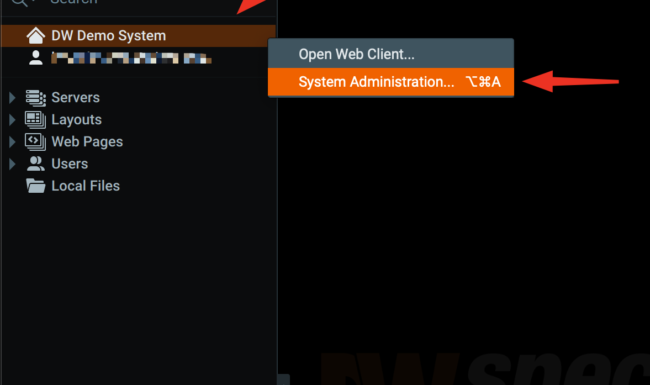The image size is (650, 385).
Task: Select System Administration menu entry
Action: pos(391,82)
